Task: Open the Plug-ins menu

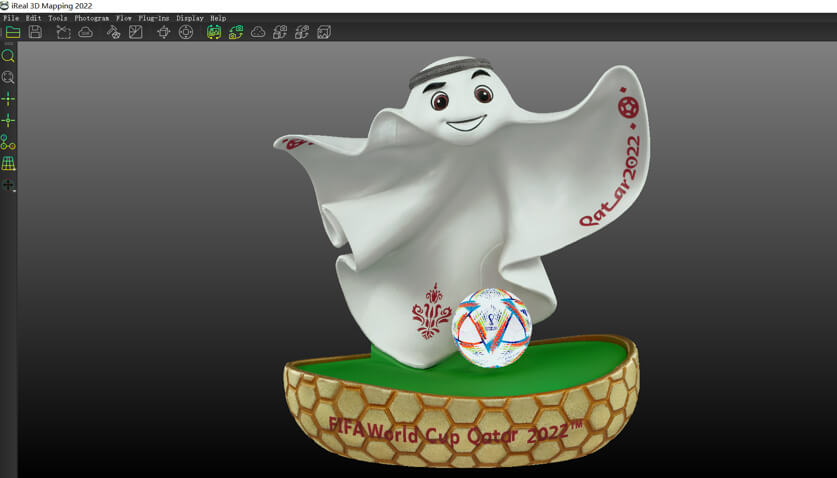Action: pyautogui.click(x=154, y=18)
